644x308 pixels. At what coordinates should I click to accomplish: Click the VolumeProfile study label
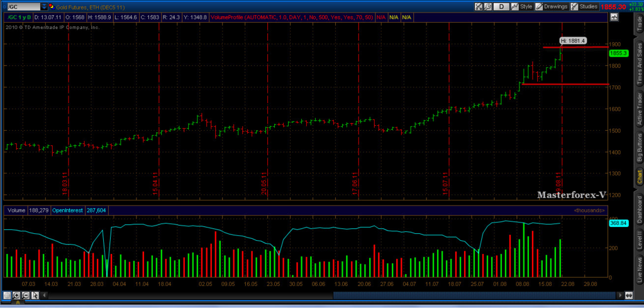click(292, 17)
